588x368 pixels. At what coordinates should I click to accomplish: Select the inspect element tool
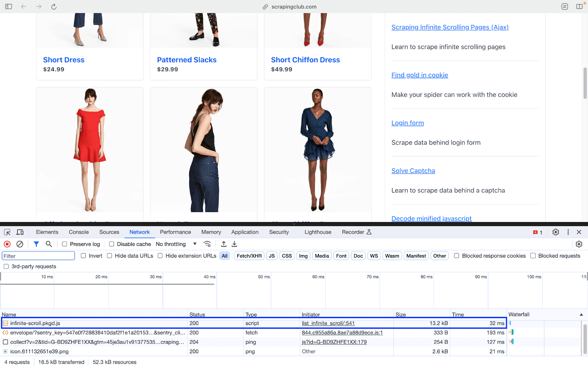tap(7, 232)
